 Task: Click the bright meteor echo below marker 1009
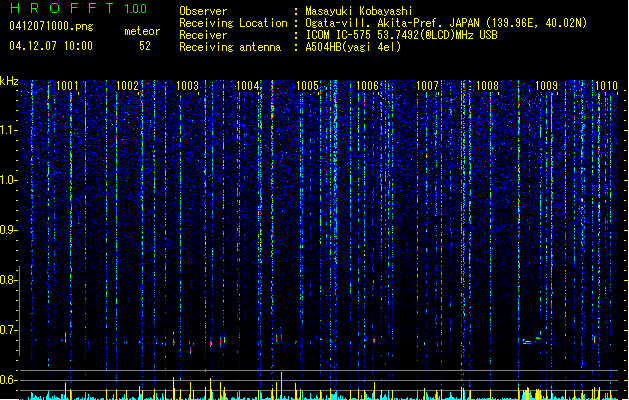(531, 341)
